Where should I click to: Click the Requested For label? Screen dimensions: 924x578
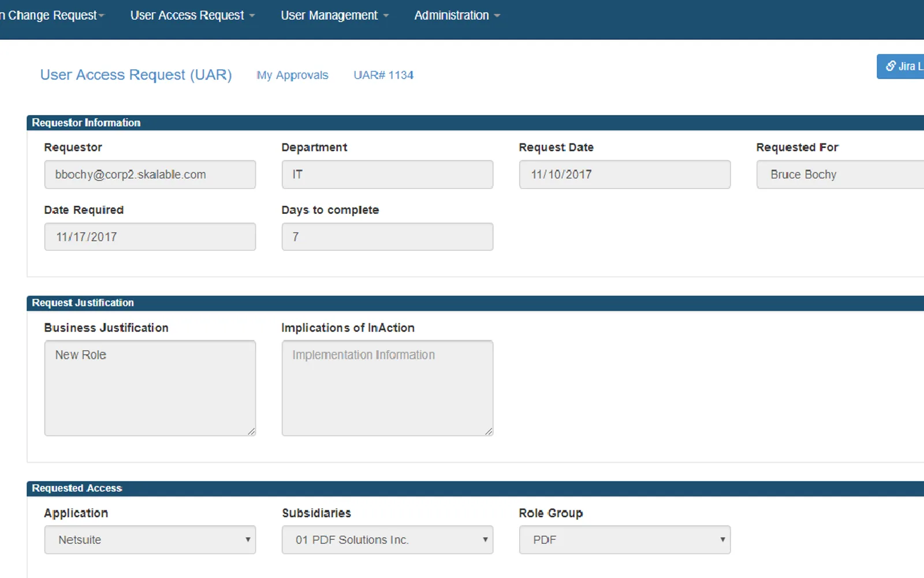[x=797, y=147]
